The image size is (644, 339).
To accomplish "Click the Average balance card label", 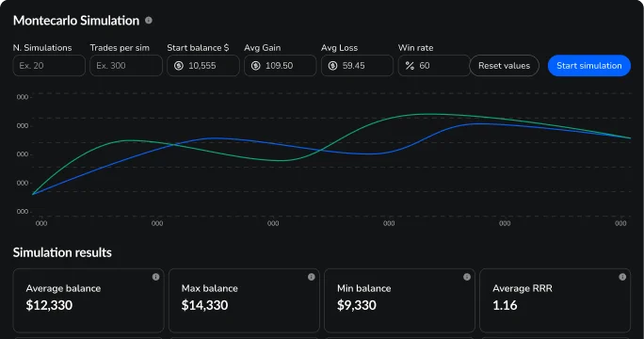I will click(x=63, y=288).
